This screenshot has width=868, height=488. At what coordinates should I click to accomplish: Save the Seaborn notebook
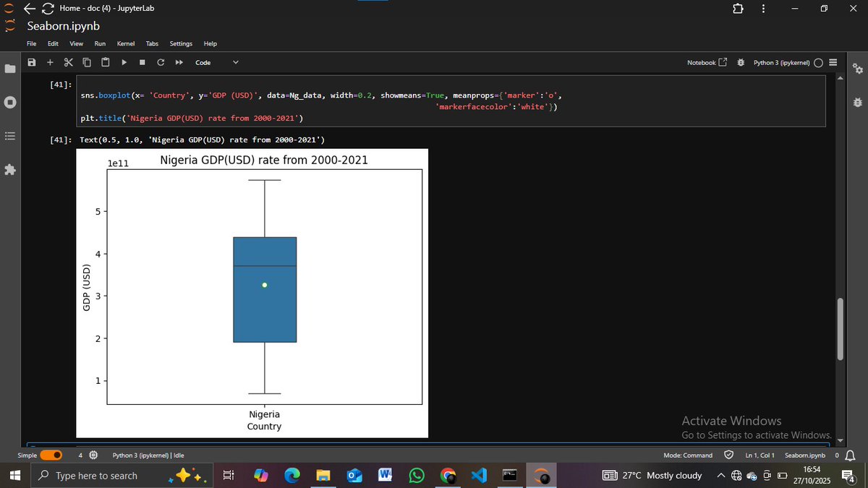(32, 62)
